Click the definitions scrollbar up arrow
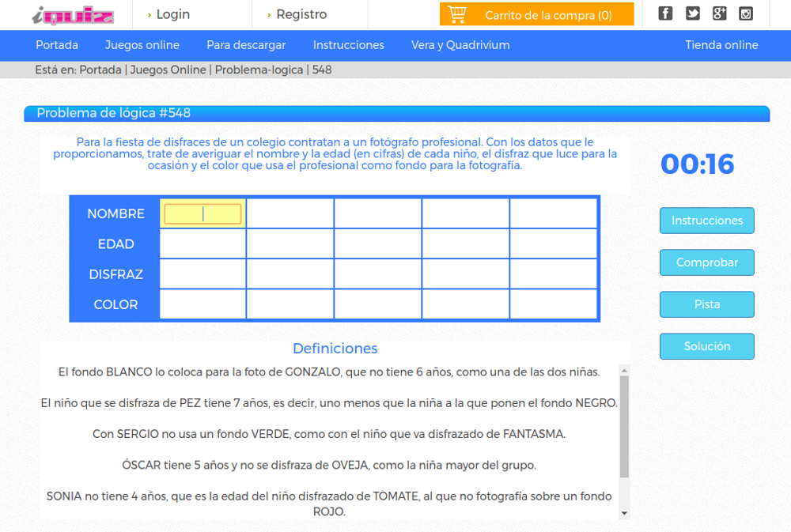791x532 pixels. click(x=625, y=371)
